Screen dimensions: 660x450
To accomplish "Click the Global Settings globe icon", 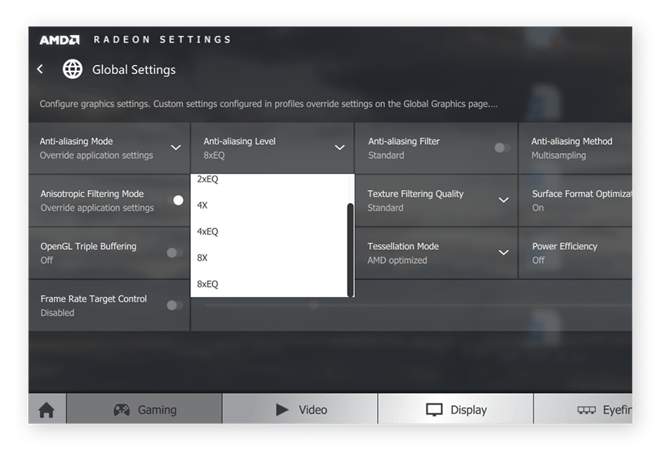I will point(72,69).
